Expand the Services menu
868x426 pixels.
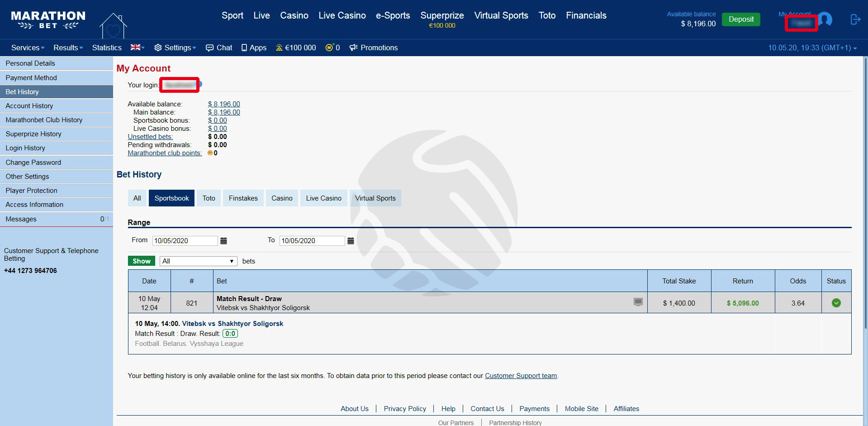[28, 48]
